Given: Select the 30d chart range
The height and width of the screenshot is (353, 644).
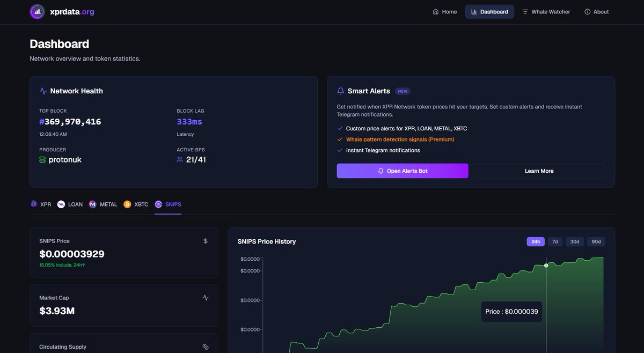Looking at the screenshot, I should pos(575,241).
